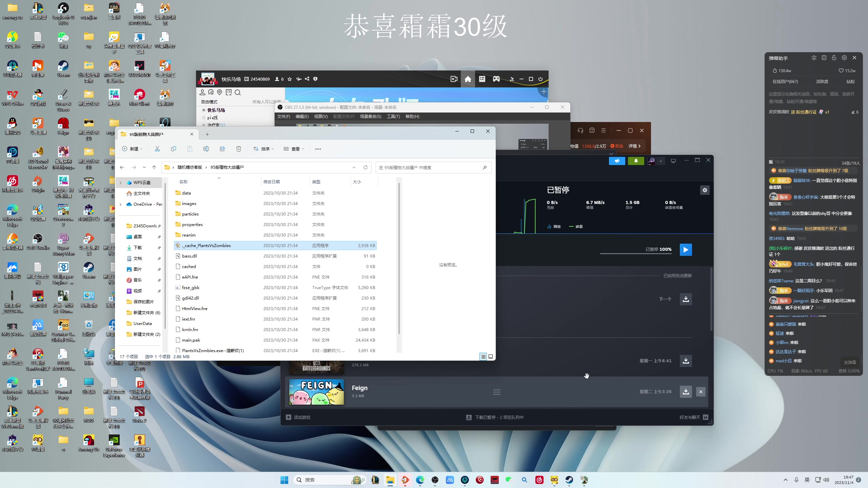The width and height of the screenshot is (868, 488).
Task: Click the Explorer refresh icon
Action: (366, 167)
